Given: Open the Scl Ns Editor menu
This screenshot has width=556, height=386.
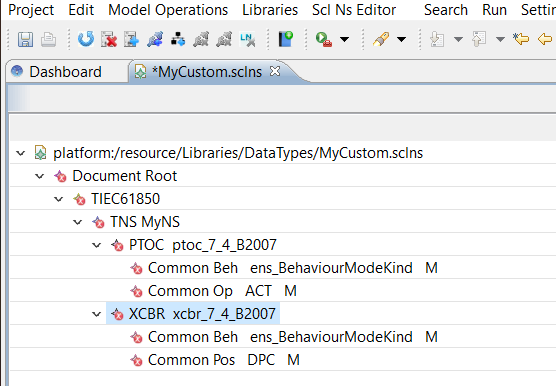Looking at the screenshot, I should tap(354, 10).
